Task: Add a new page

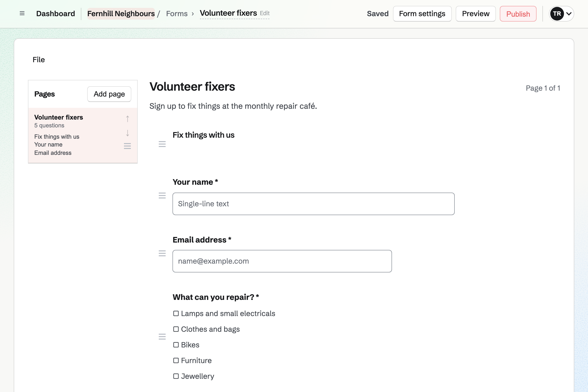Action: tap(109, 94)
